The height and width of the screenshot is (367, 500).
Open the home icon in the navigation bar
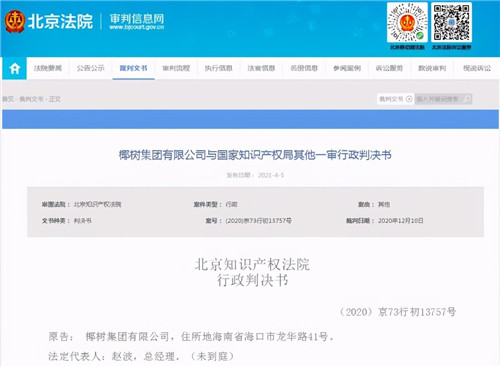15,68
